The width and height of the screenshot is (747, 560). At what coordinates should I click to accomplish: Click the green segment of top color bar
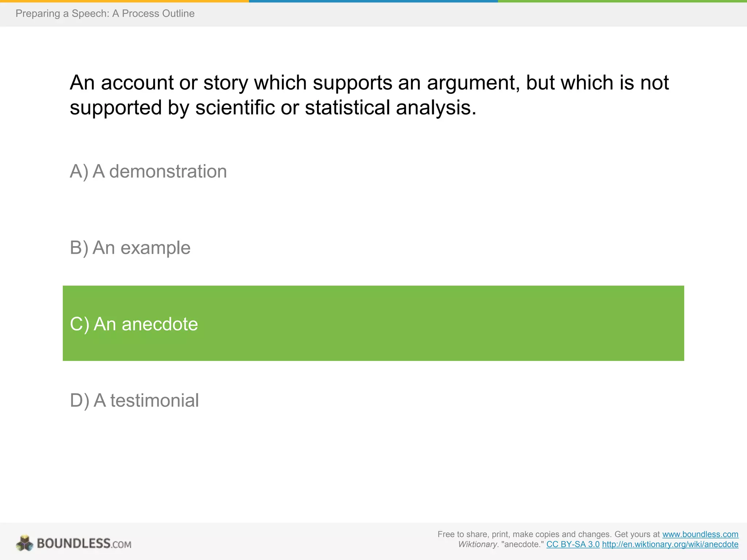pyautogui.click(x=622, y=1)
